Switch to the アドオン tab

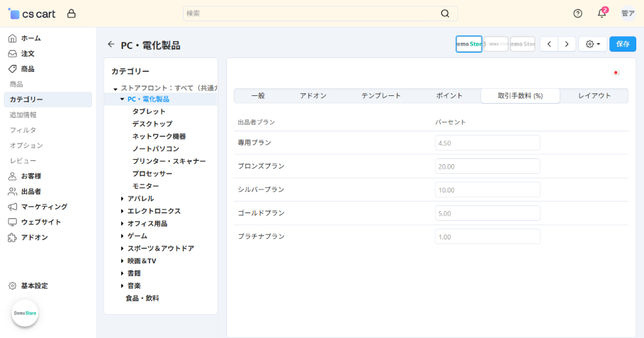(313, 96)
